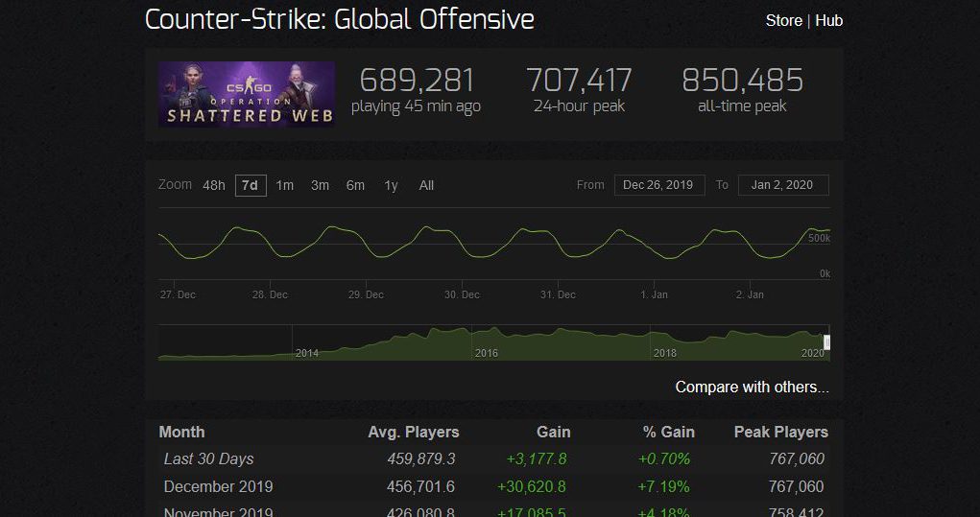This screenshot has width=980, height=517.
Task: Edit the From date field Dec 26, 2019
Action: [x=659, y=185]
